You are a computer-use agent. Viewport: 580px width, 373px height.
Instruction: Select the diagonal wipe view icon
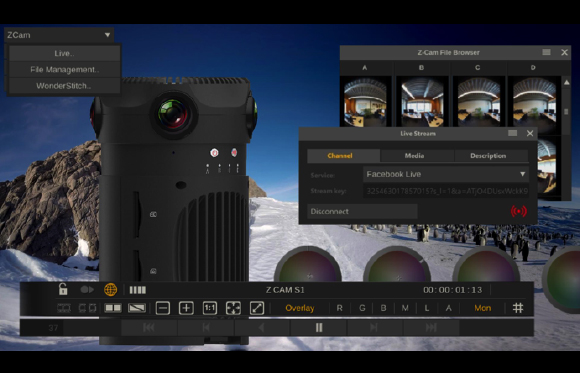click(x=137, y=308)
